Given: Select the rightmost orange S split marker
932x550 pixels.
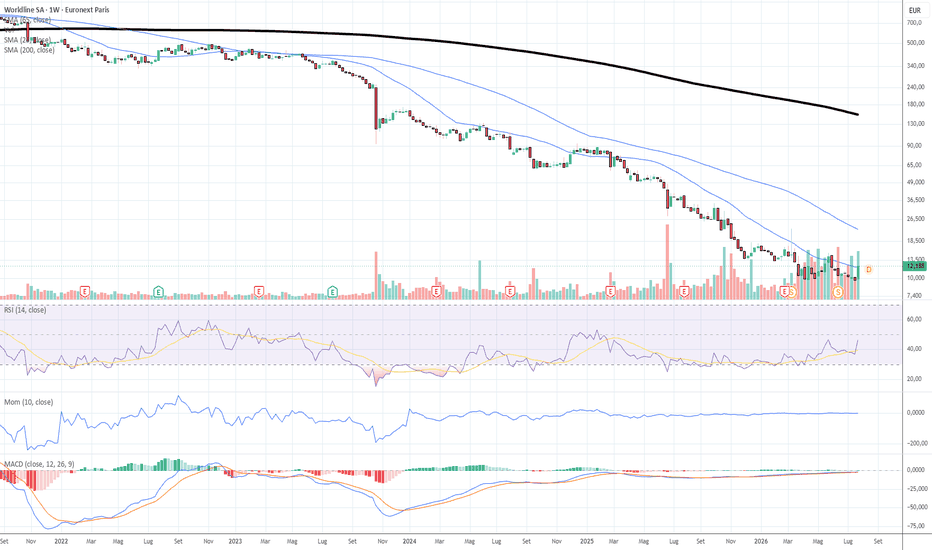Looking at the screenshot, I should (x=838, y=292).
